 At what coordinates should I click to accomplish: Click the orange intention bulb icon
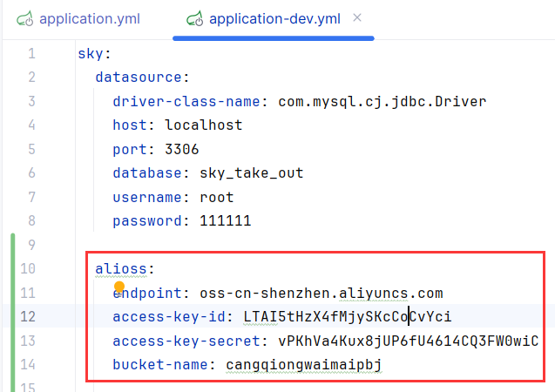point(119,287)
